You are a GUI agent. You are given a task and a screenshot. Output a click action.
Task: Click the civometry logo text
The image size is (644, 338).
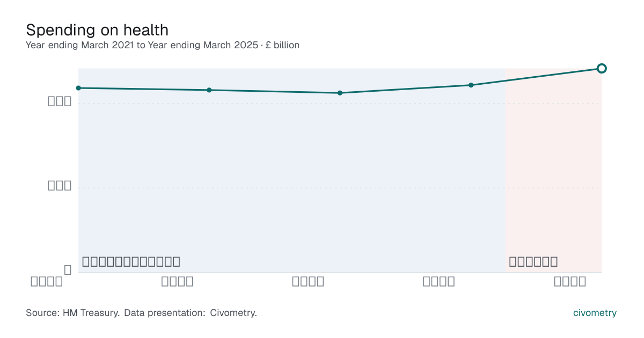[x=595, y=313]
